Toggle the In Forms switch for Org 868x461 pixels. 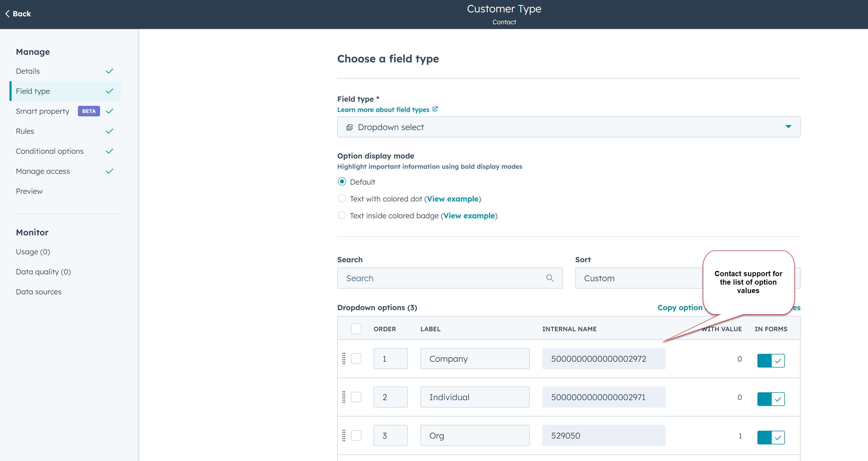(771, 437)
